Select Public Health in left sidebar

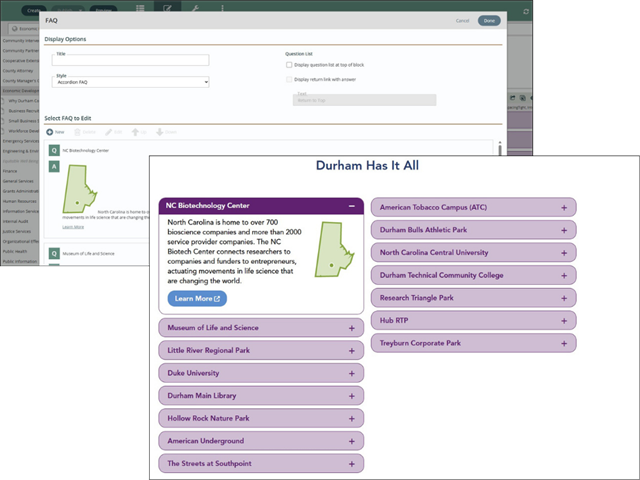pyautogui.click(x=15, y=251)
